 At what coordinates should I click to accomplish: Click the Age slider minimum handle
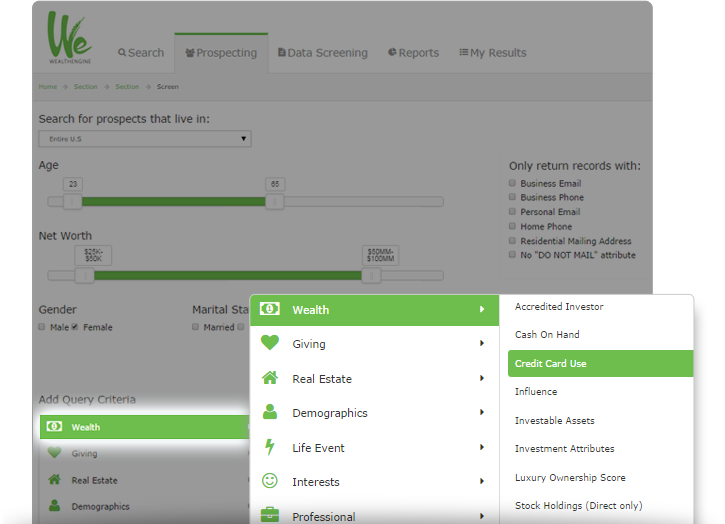(73, 202)
